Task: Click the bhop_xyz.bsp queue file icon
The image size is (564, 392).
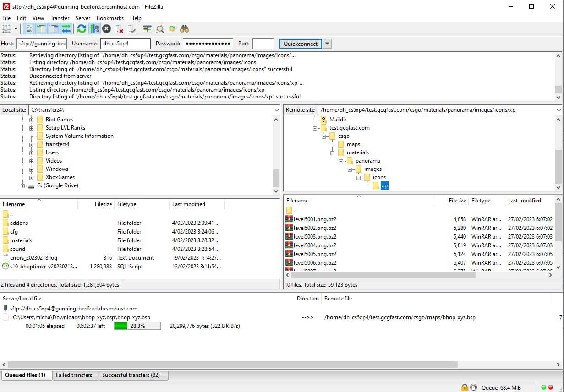Action: [5, 317]
